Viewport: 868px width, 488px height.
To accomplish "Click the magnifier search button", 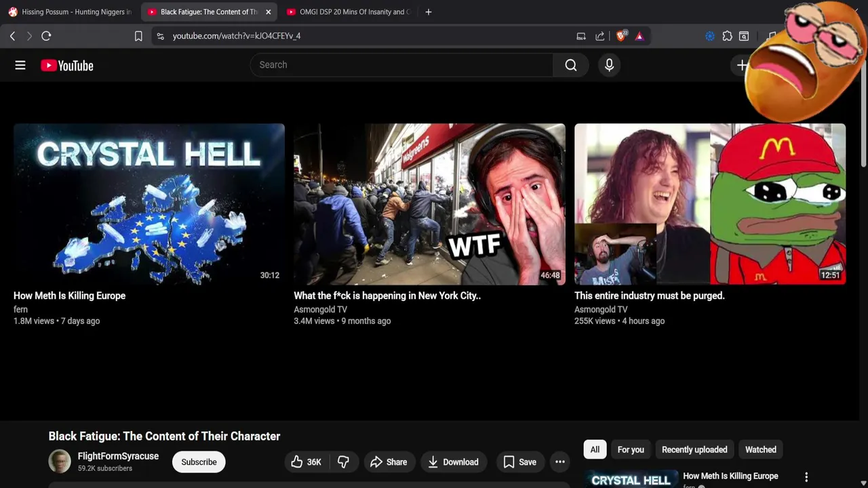I will (x=571, y=65).
